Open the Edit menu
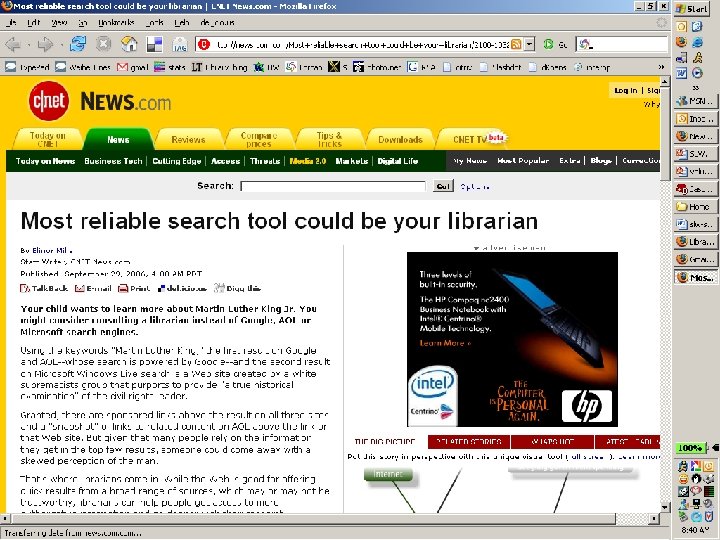 tap(34, 22)
